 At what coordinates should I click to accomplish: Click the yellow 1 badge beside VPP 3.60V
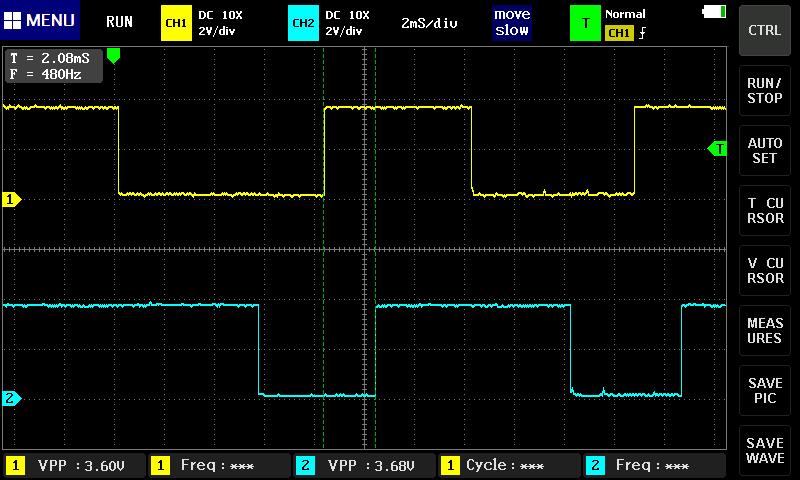pyautogui.click(x=15, y=465)
